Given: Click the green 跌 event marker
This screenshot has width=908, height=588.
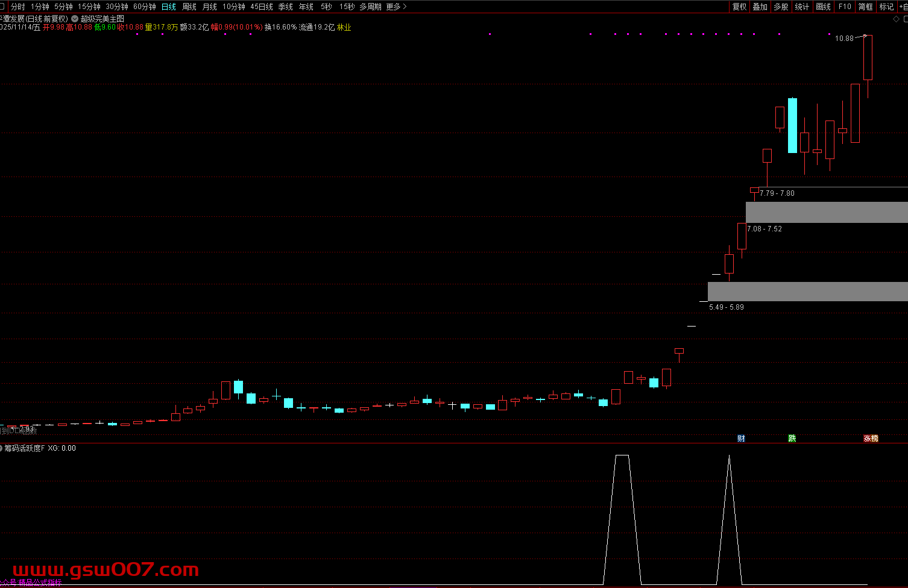Looking at the screenshot, I should pyautogui.click(x=792, y=439).
